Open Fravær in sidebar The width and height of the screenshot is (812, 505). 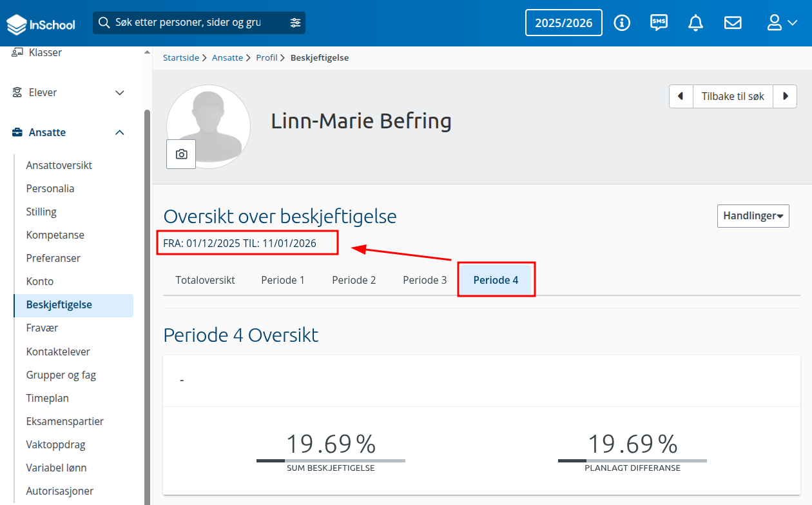tap(42, 328)
